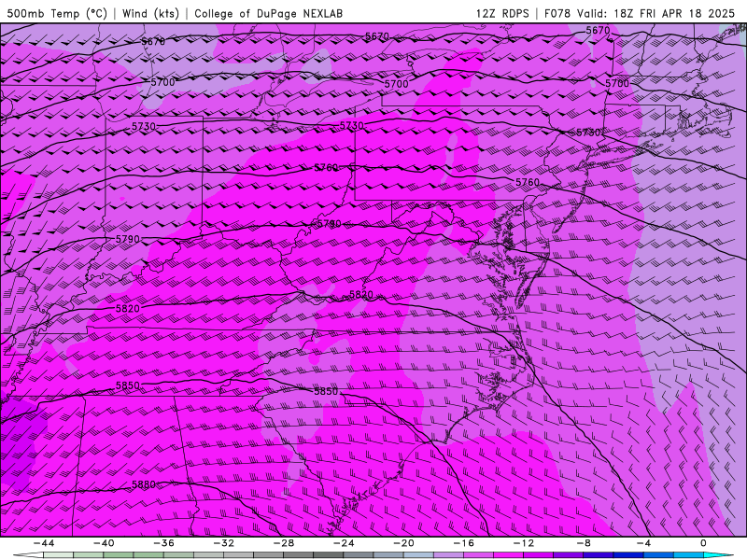Click the -32 colorbar label
The image size is (747, 560).
click(x=223, y=543)
